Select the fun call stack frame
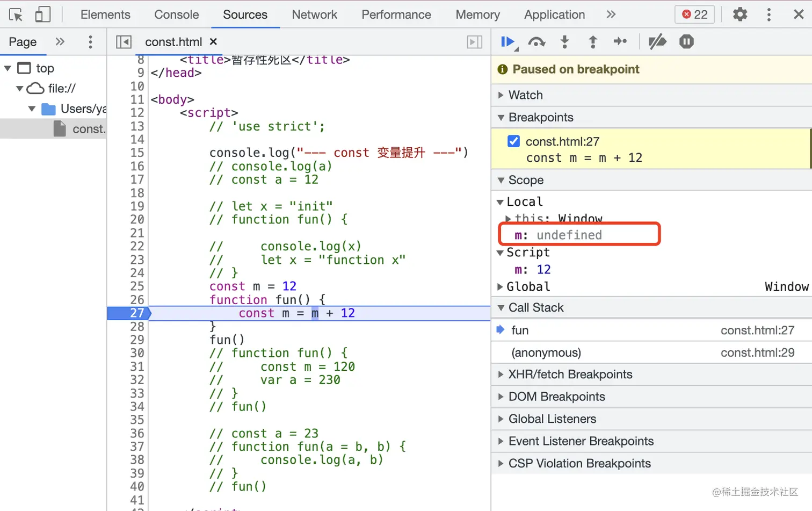Image resolution: width=812 pixels, height=511 pixels. coord(651,330)
